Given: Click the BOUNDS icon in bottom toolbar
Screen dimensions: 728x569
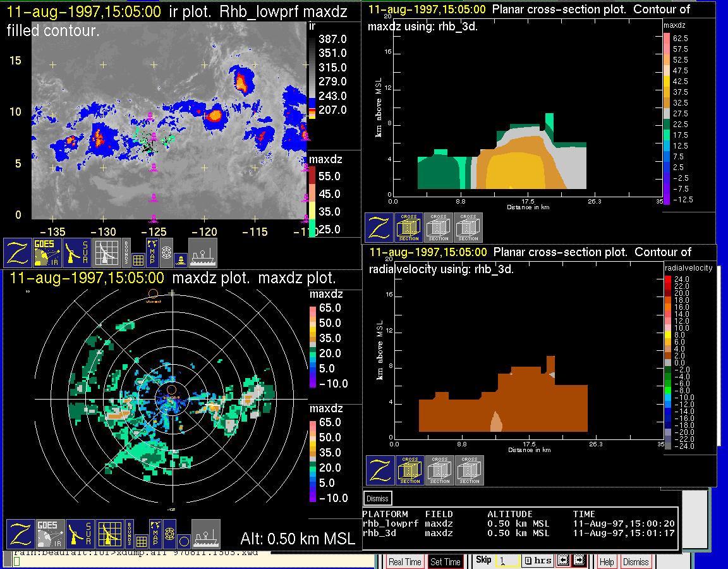Looking at the screenshot, I should 128,534.
